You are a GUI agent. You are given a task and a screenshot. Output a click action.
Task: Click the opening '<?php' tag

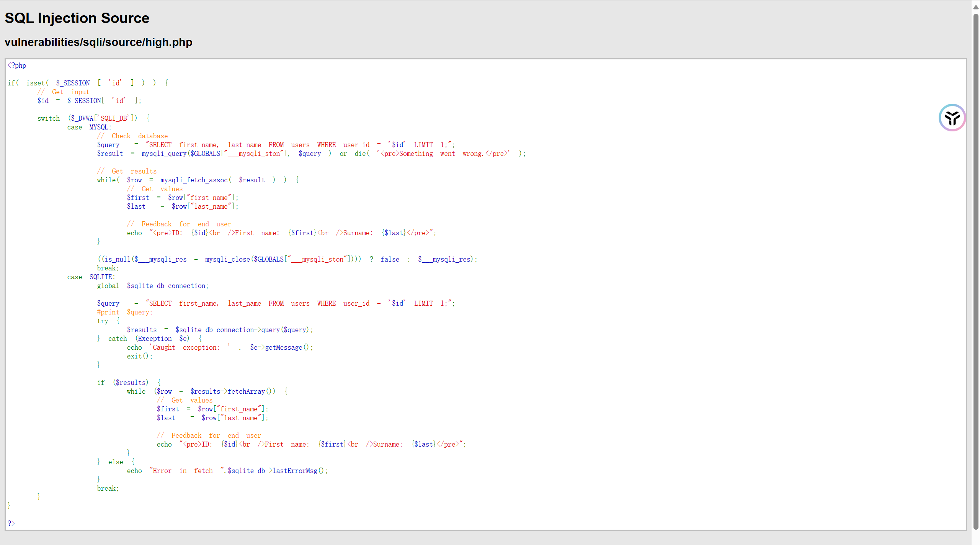tap(17, 65)
